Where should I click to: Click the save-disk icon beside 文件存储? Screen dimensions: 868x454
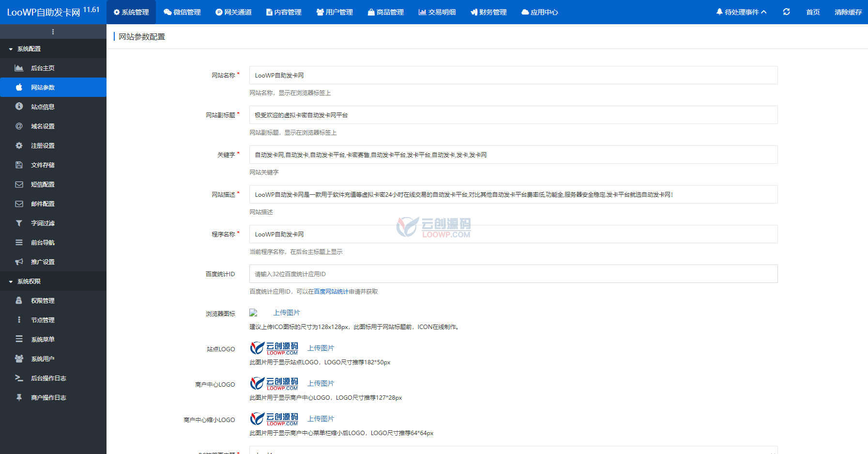coord(19,165)
